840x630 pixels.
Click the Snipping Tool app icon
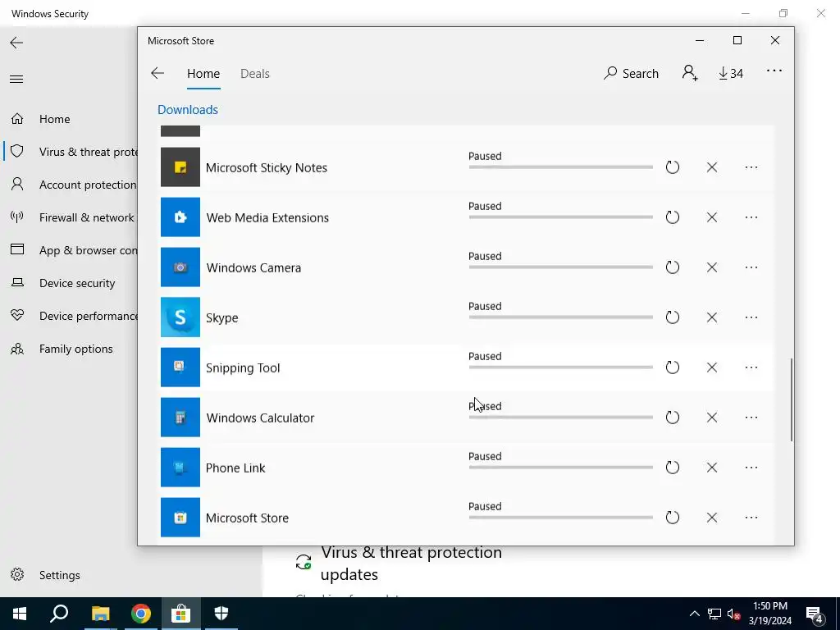tap(180, 367)
